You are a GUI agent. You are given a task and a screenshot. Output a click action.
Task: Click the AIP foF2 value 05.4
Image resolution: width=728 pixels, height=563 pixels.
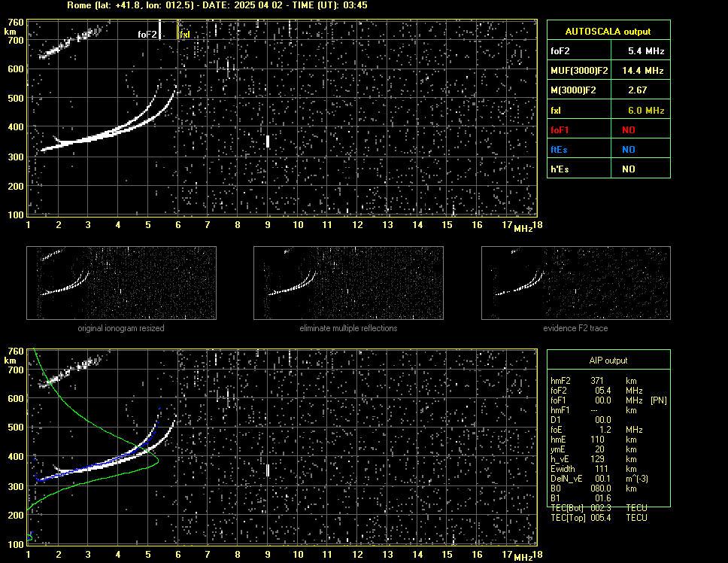[x=602, y=391]
